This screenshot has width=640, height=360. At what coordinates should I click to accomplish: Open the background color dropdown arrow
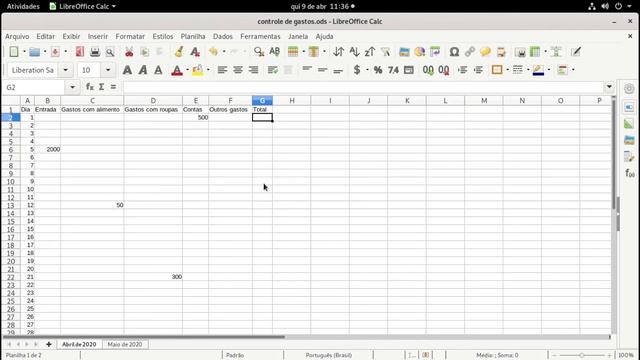(208, 70)
